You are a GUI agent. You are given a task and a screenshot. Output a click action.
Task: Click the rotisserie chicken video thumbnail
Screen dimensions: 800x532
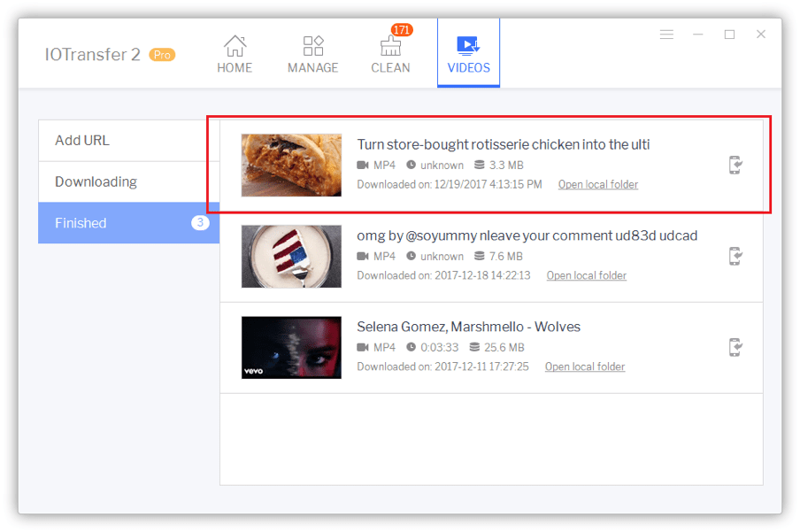(x=290, y=165)
